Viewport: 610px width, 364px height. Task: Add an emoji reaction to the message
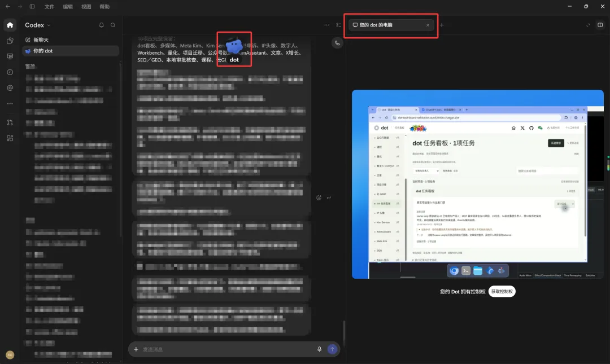point(319,198)
